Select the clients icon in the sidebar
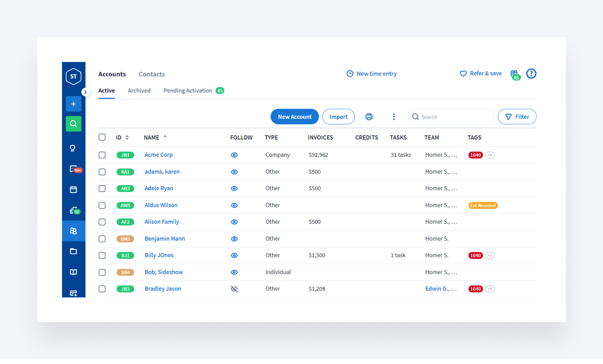 click(73, 231)
